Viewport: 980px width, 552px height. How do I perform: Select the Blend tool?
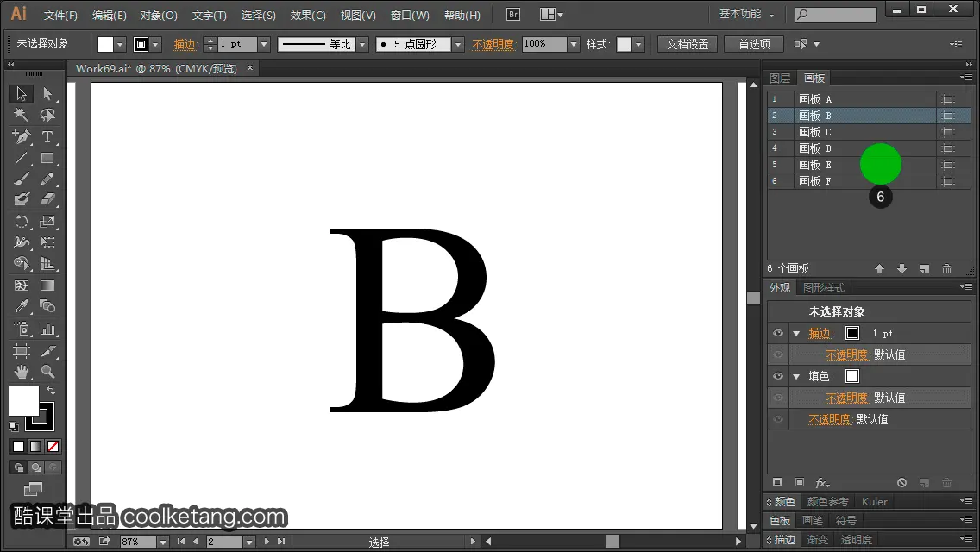click(47, 306)
